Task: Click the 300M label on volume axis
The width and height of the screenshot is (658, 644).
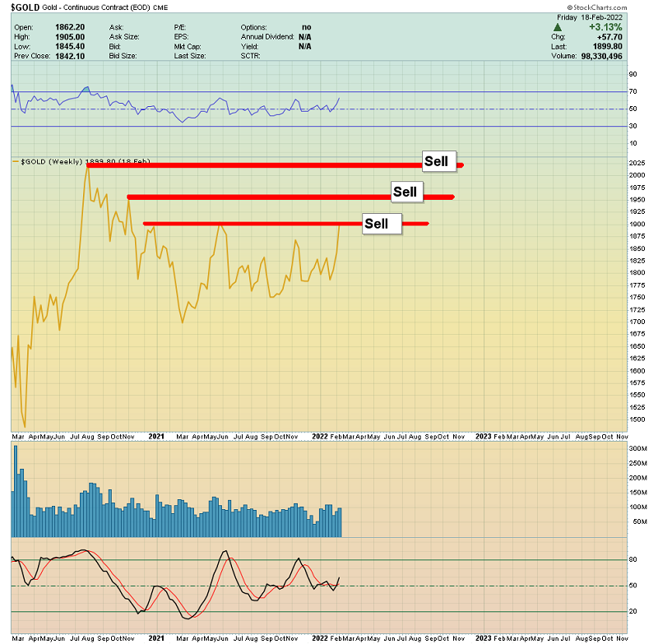Action: click(x=639, y=448)
